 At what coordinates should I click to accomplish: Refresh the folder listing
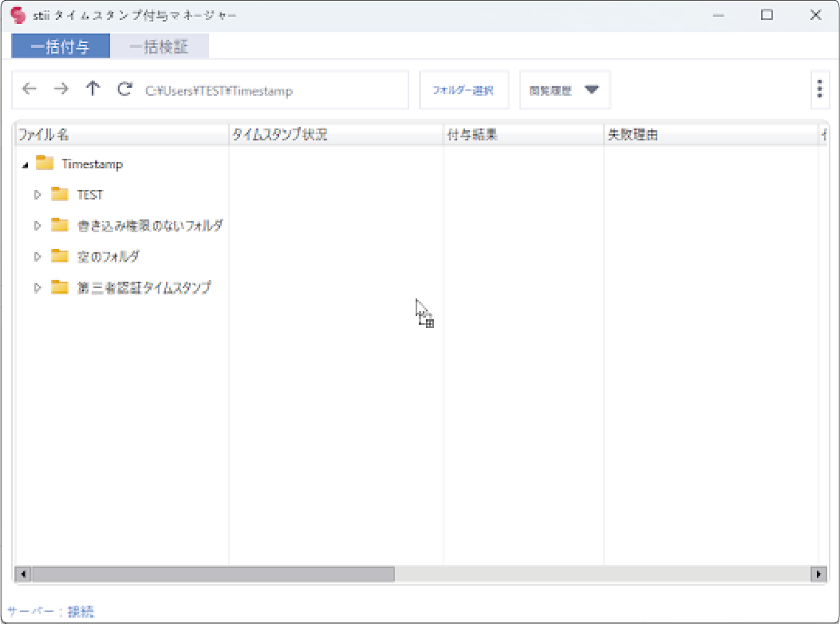124,89
